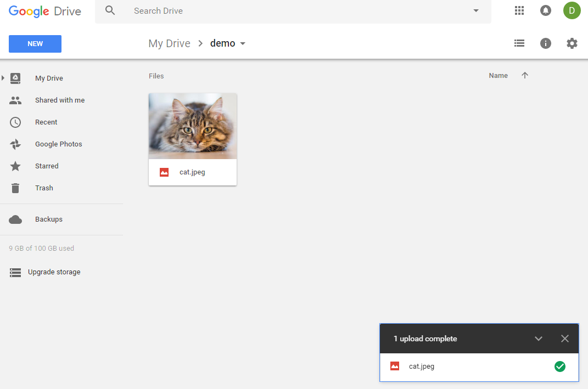This screenshot has width=588, height=389.
Task: Click the green upload success checkmark
Action: 560,367
